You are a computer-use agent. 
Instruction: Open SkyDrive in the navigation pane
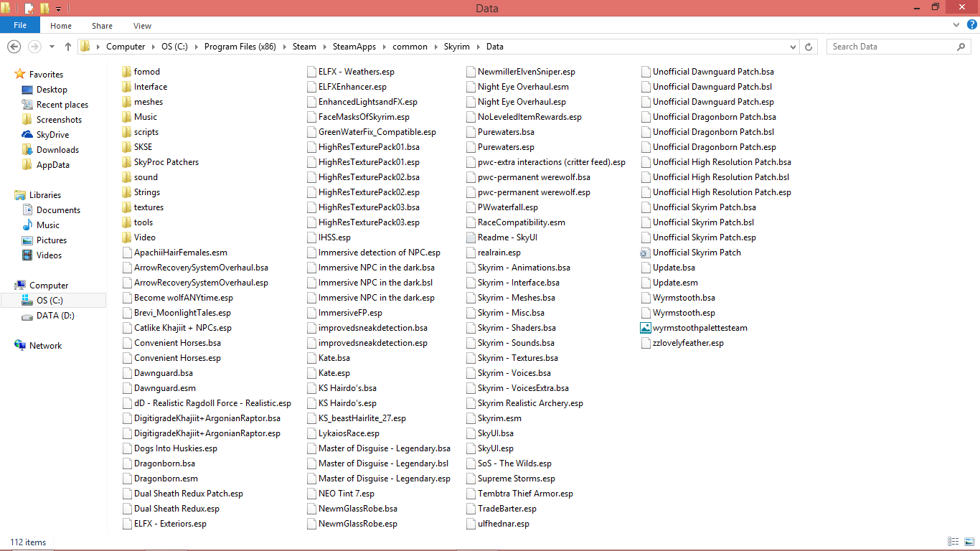pos(52,135)
